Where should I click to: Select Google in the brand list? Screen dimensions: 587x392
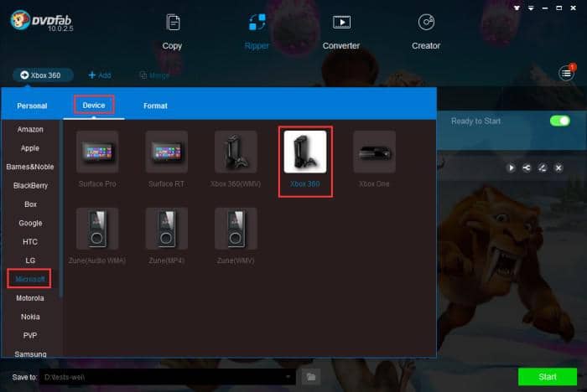(30, 224)
